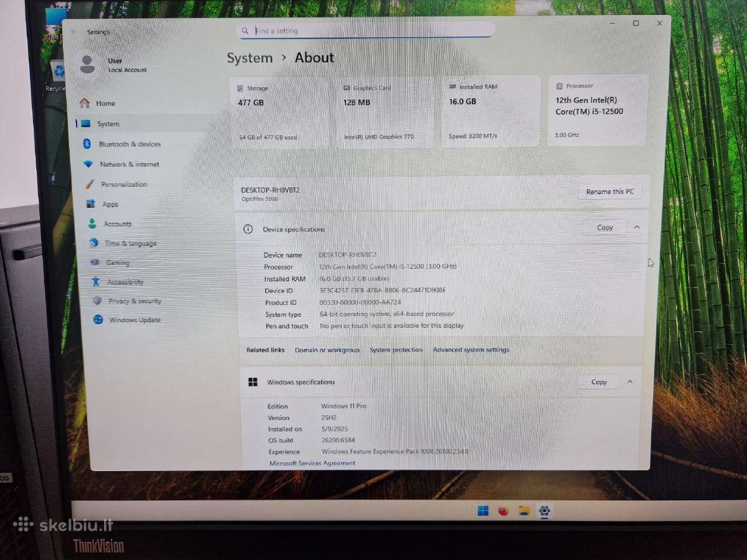This screenshot has height=560, width=747.
Task: Click the Storage card icon
Action: [240, 88]
